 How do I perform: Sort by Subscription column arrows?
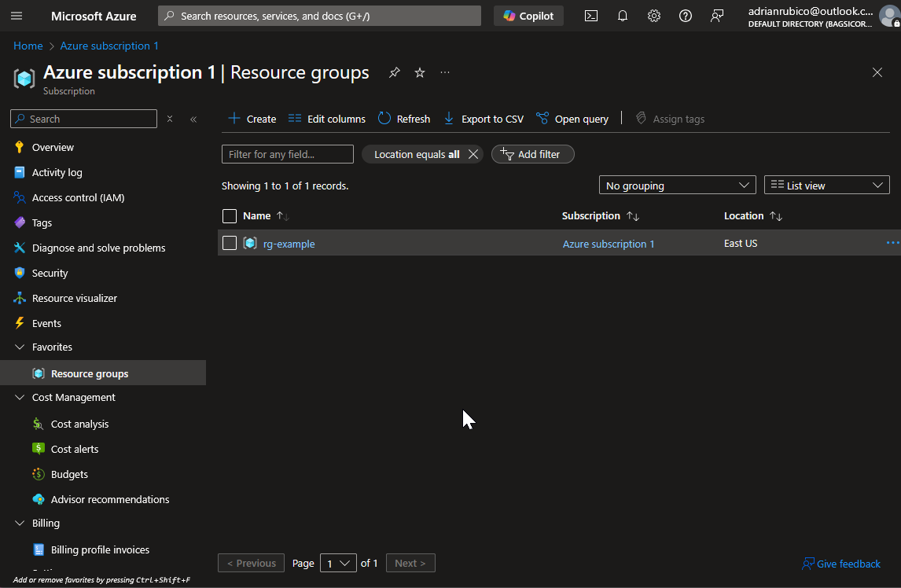[x=633, y=216]
